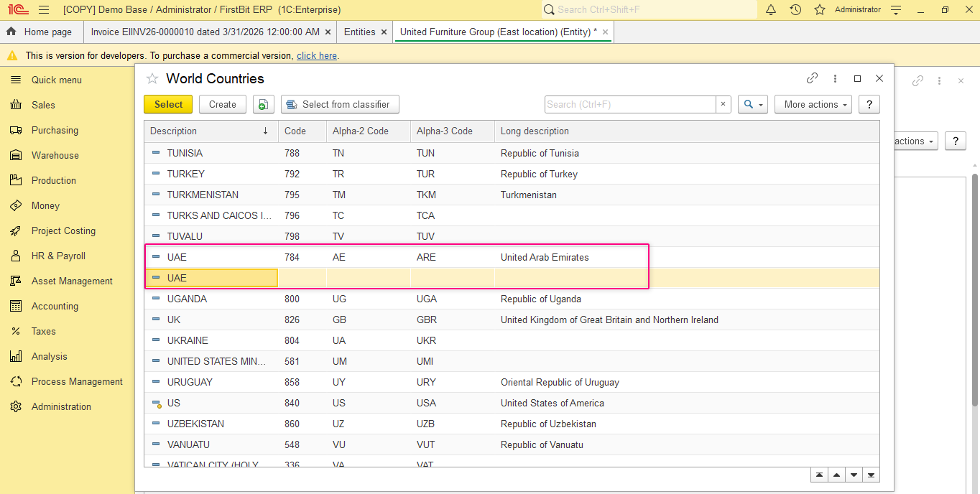Close the Invoice EIINV26-0000010 tab
This screenshot has width=980, height=494.
click(328, 32)
